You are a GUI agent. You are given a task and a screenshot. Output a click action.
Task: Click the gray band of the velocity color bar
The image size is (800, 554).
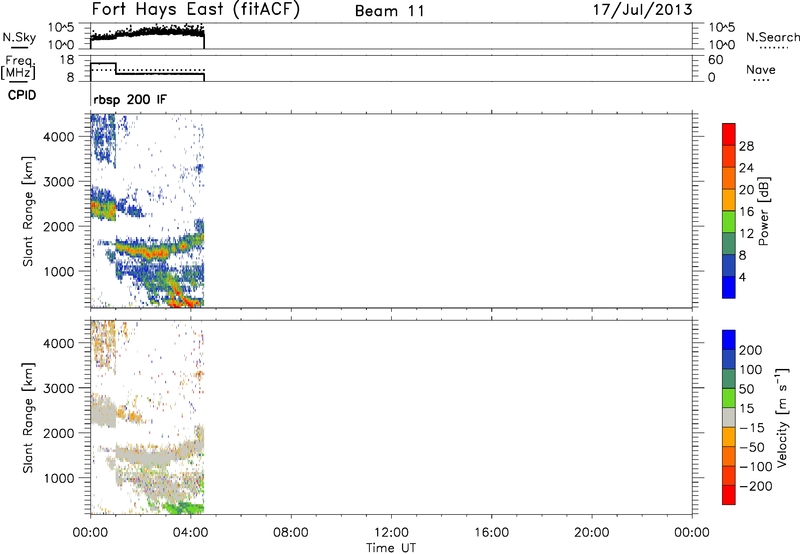pos(729,417)
